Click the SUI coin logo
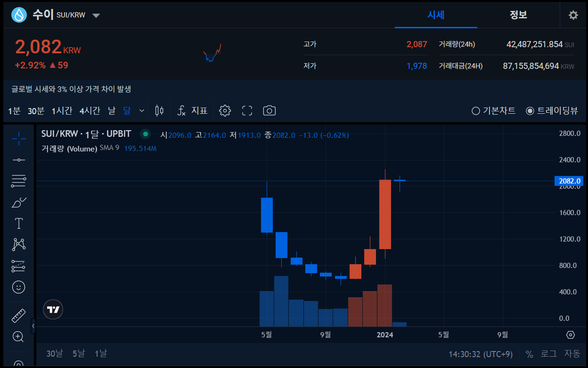This screenshot has width=588, height=368. 19,15
